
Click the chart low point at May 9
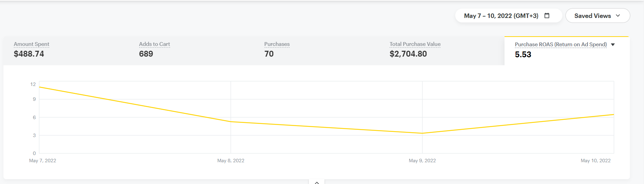point(422,133)
